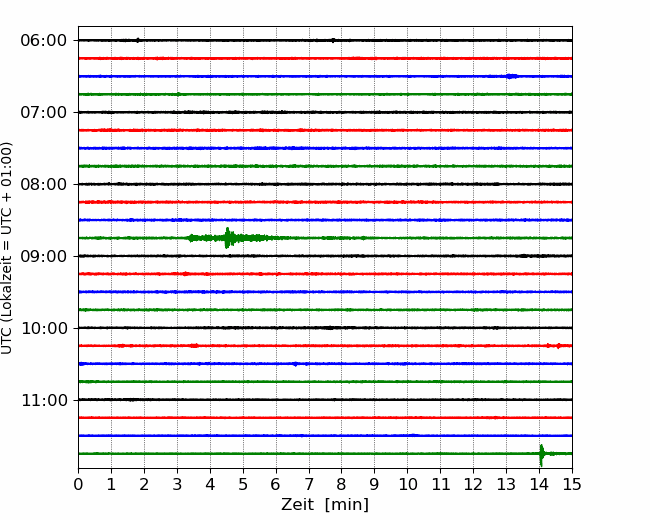
Task: Click x-axis tick label 0
Action: 78,484
